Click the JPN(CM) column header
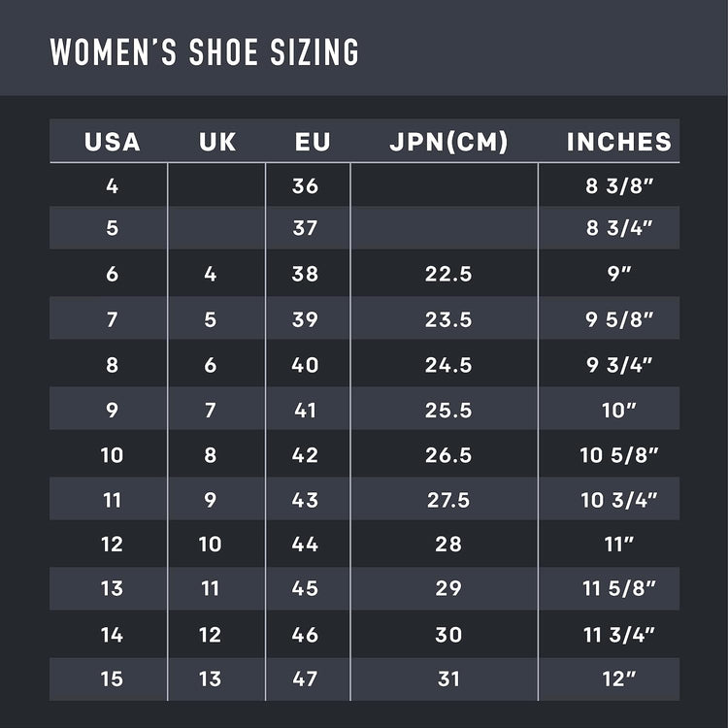Screen dimensions: 728x728 448,142
